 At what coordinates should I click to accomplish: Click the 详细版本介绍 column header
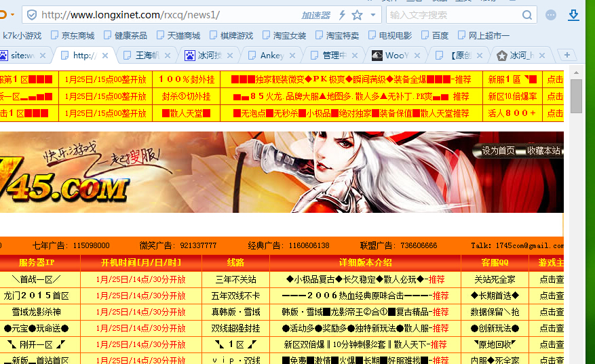(365, 262)
